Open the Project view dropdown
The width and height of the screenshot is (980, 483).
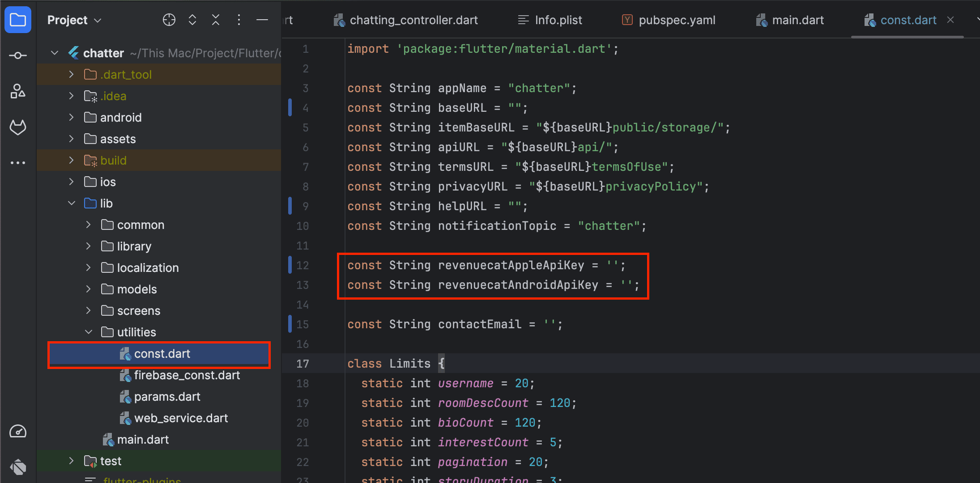(74, 20)
